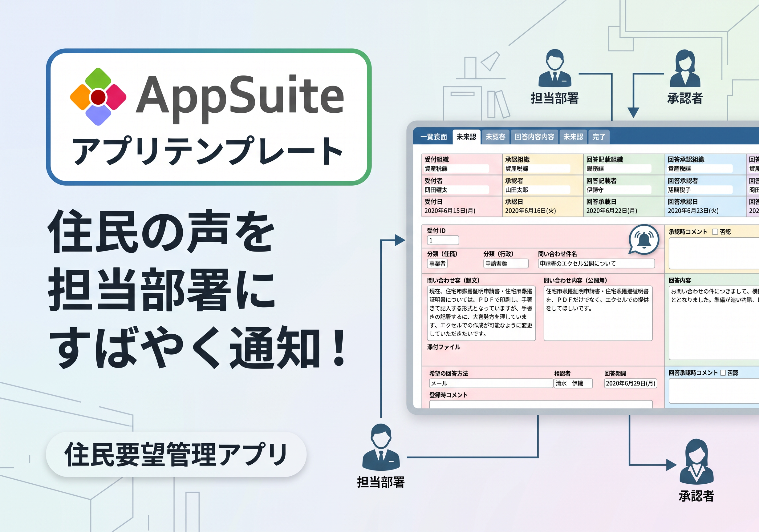Image resolution: width=759 pixels, height=532 pixels.
Task: Select the 承認者 woman icon above the app window
Action: 685,68
